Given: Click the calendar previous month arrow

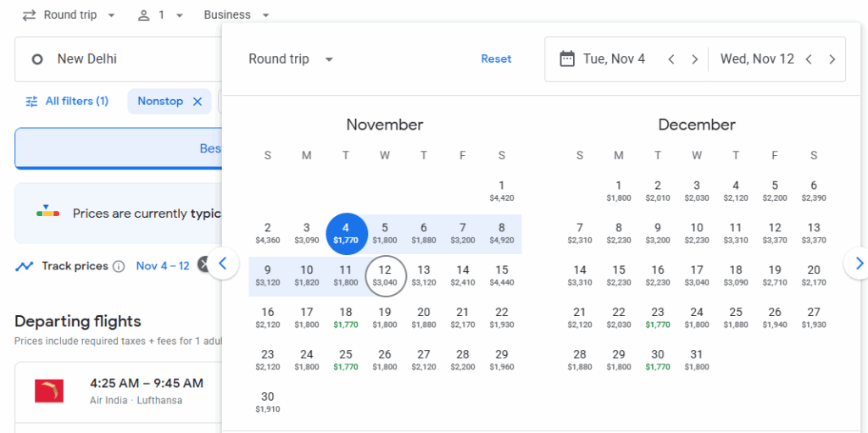Looking at the screenshot, I should coord(223,264).
